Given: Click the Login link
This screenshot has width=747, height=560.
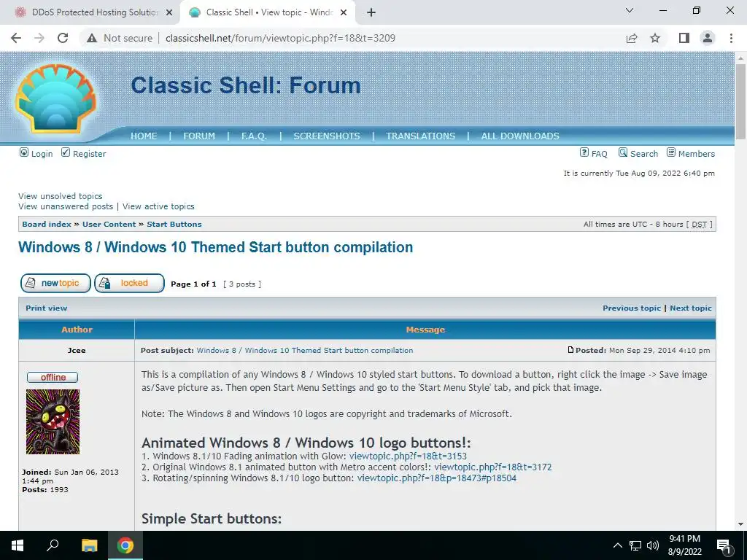Looking at the screenshot, I should point(42,154).
